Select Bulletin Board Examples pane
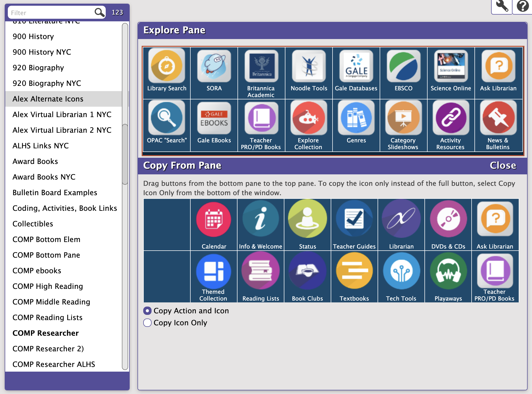 pyautogui.click(x=64, y=193)
